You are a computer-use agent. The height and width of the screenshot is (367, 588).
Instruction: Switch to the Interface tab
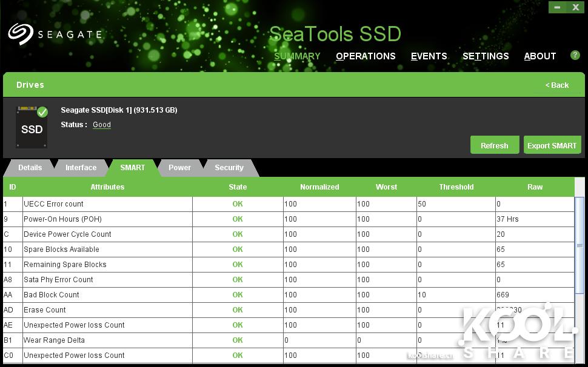(81, 168)
